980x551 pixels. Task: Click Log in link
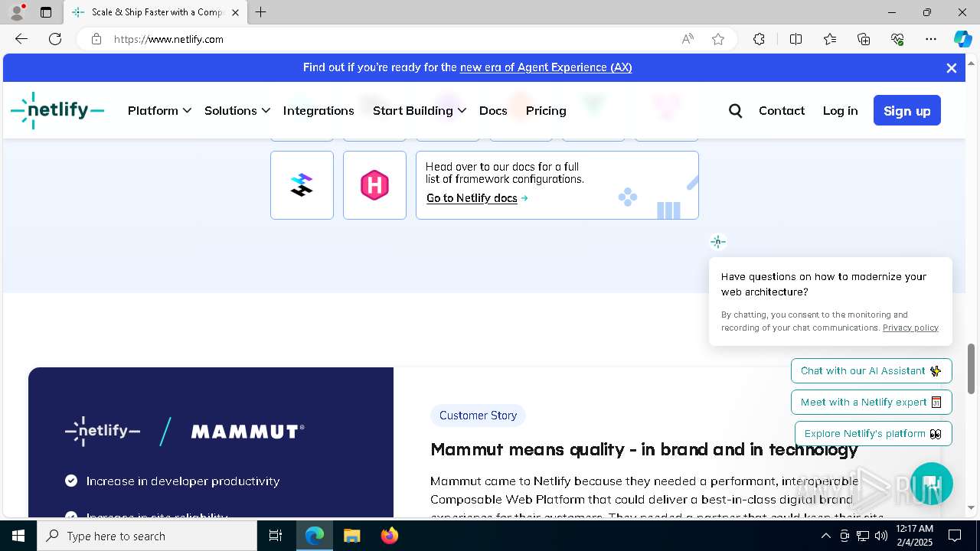[x=840, y=111]
